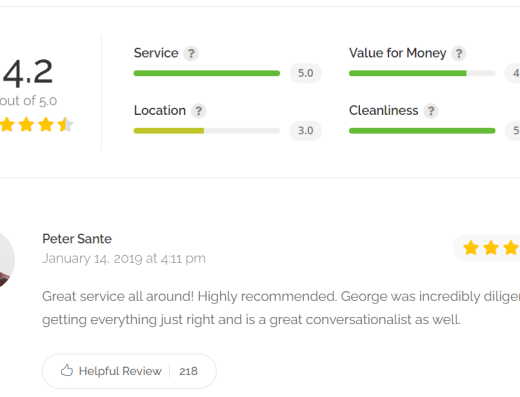The image size is (520, 397).
Task: Click Peter Sante's avatar thumbnail
Action: tap(5, 260)
